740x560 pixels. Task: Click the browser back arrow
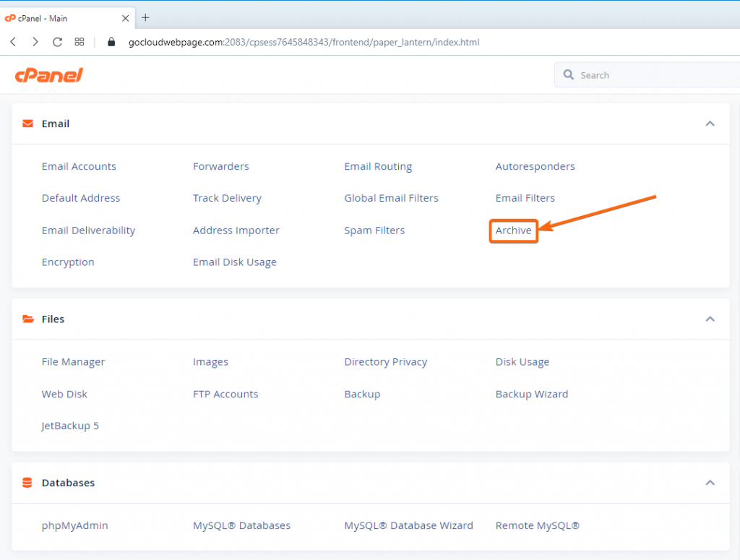tap(12, 42)
